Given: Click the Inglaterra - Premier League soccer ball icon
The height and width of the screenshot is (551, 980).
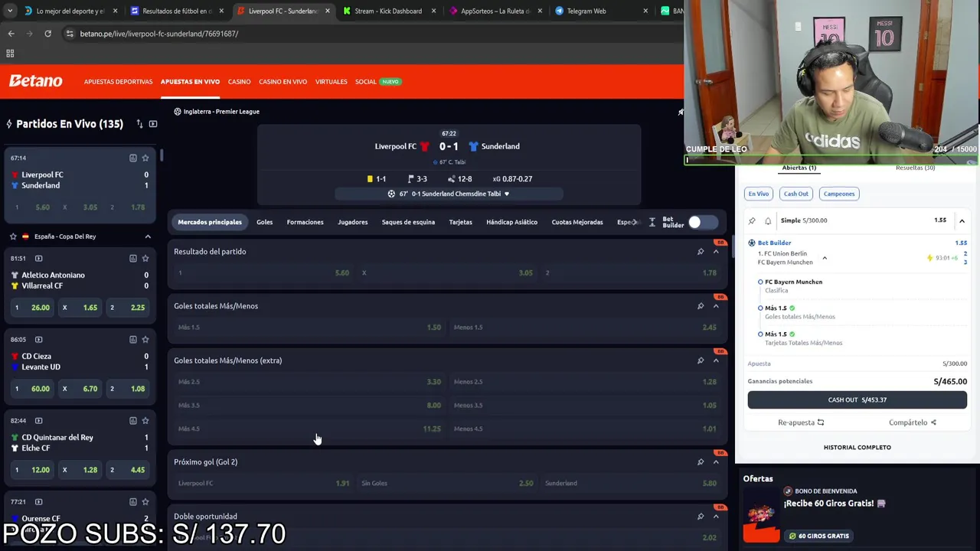Looking at the screenshot, I should pos(178,112).
